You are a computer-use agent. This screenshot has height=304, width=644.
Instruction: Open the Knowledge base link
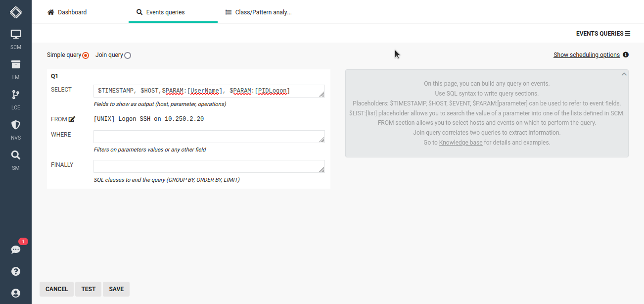460,142
